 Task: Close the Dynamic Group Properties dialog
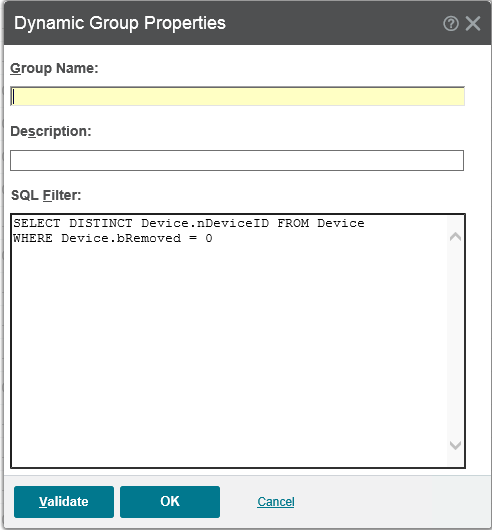[473, 24]
